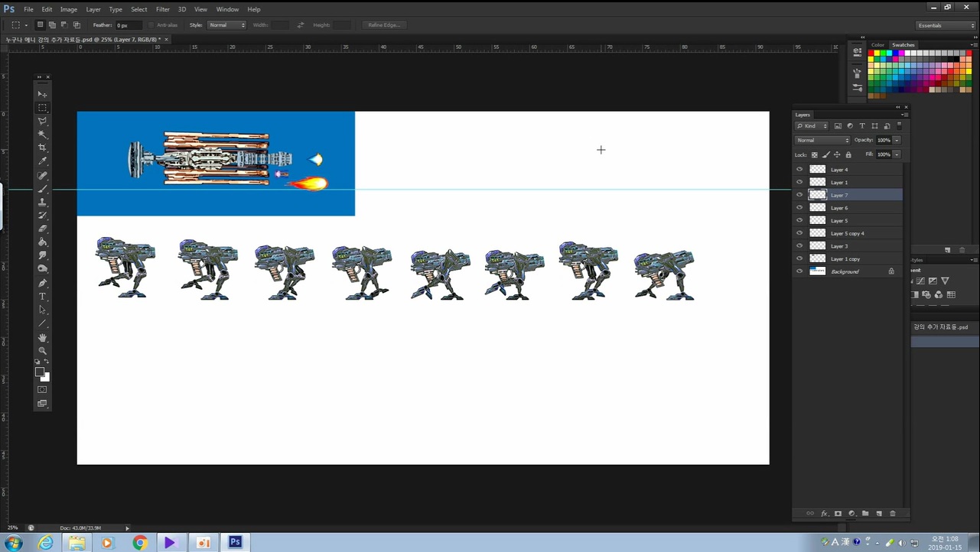Screen dimensions: 980x552
Task: Open the blend mode Normal dropdown
Action: [822, 141]
